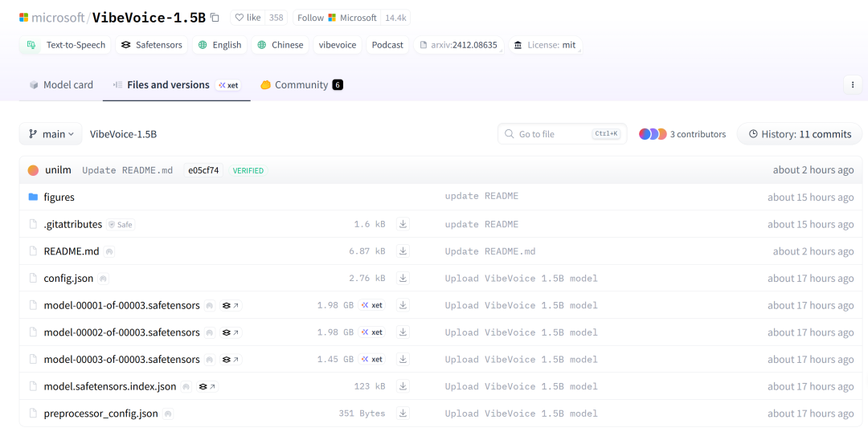Image resolution: width=868 pixels, height=440 pixels.
Task: Download model-00003-of-00003.safetensors
Action: tap(403, 359)
